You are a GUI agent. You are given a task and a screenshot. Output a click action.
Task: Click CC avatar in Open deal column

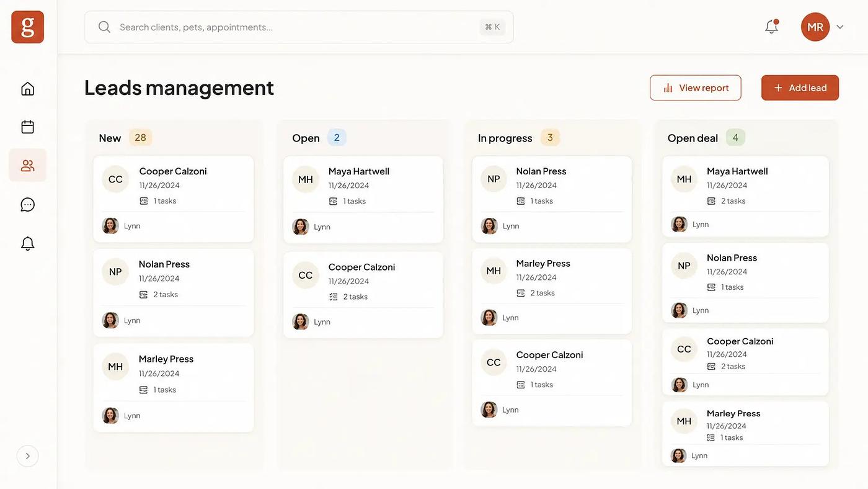pyautogui.click(x=684, y=349)
